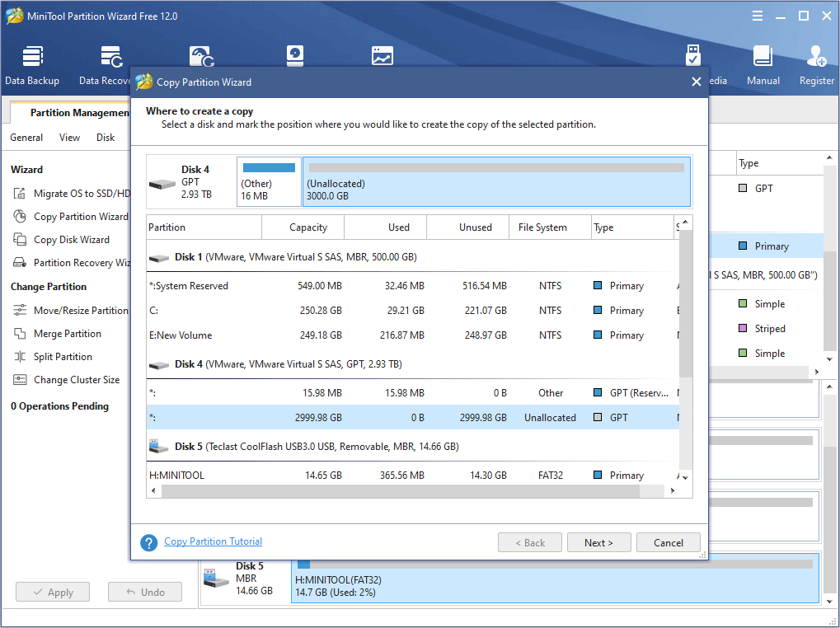The image size is (840, 628).
Task: Select the 2999.98 GB Unallocated row
Action: tap(412, 418)
